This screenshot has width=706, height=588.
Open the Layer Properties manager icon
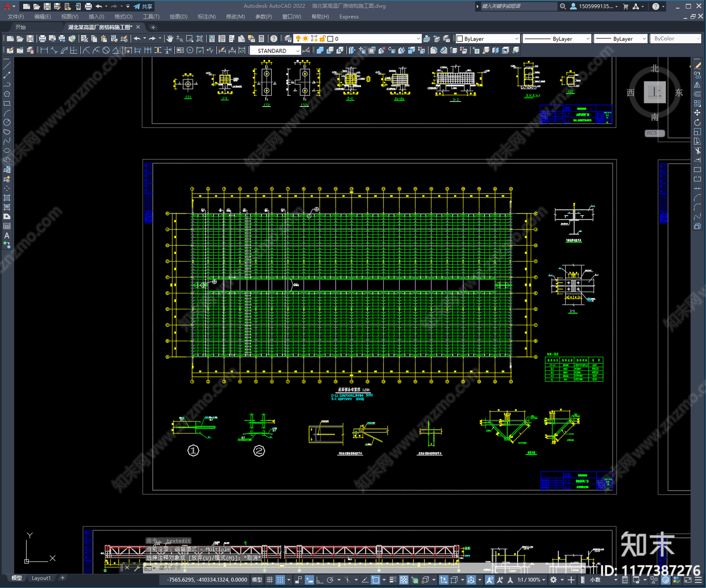[x=288, y=39]
